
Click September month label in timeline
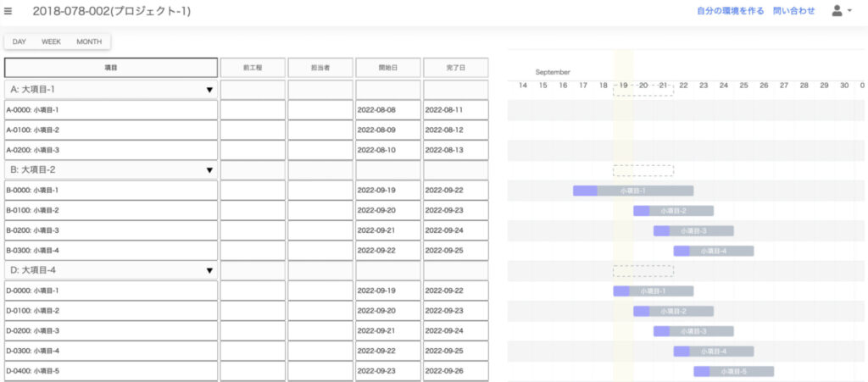tap(553, 72)
